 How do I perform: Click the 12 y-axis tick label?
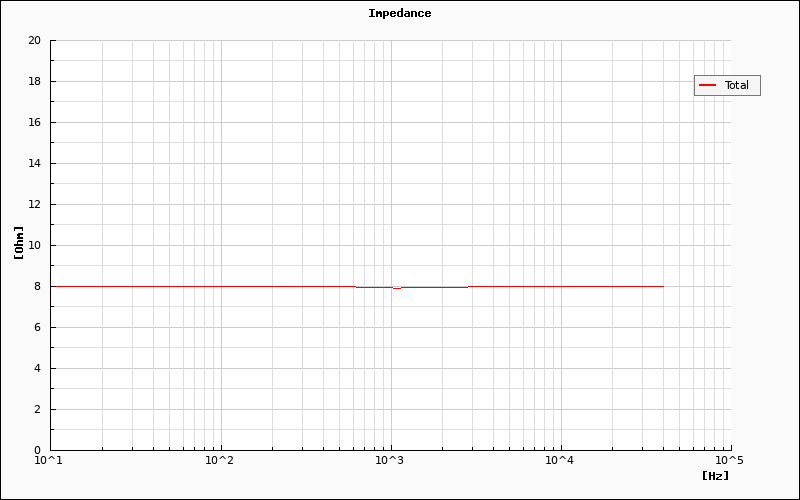35,204
